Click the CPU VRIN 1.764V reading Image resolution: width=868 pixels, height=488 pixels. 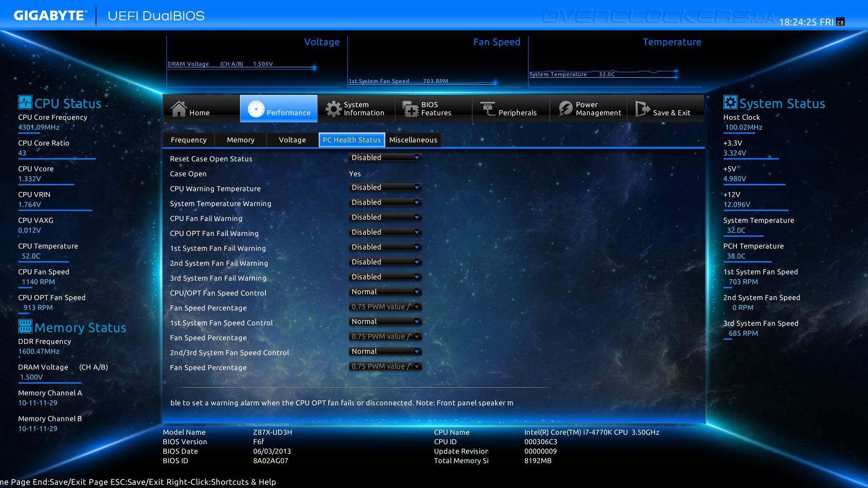point(29,205)
